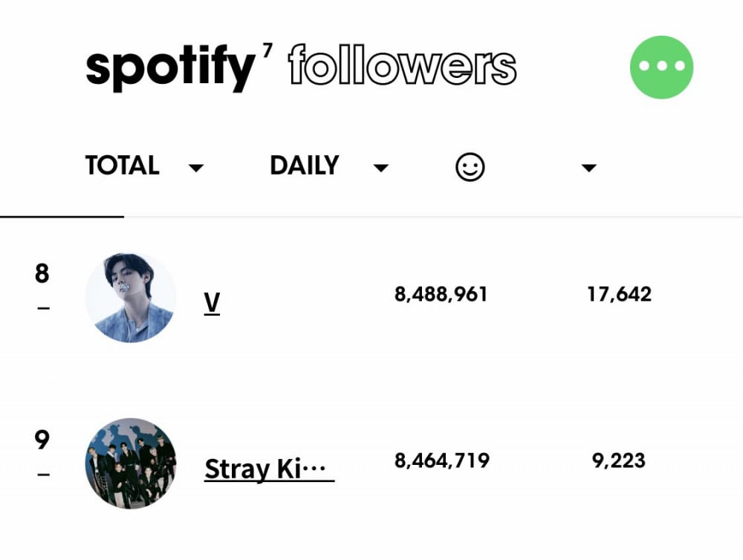Image resolution: width=743 pixels, height=560 pixels.
Task: Select the TOTAL tab
Action: point(123,166)
